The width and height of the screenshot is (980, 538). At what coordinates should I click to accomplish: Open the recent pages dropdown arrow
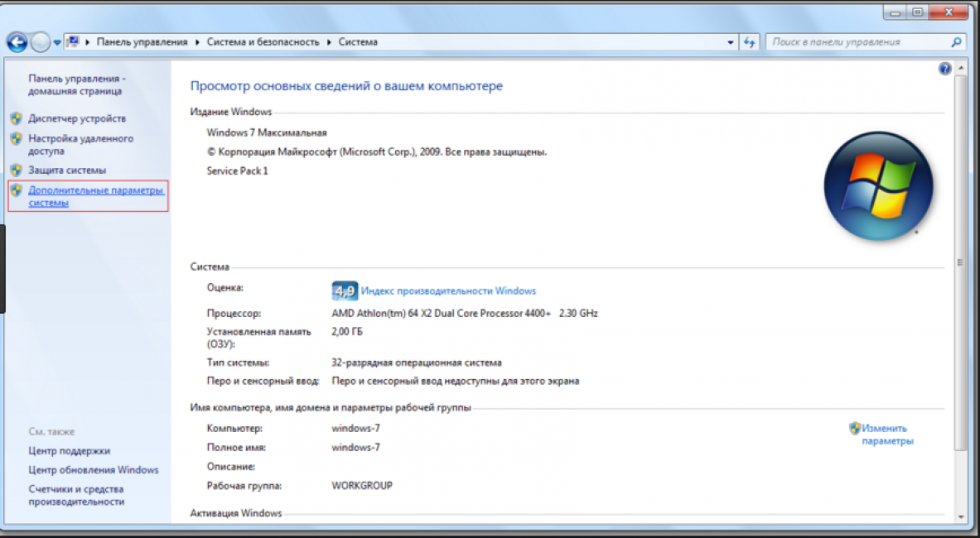pos(57,41)
